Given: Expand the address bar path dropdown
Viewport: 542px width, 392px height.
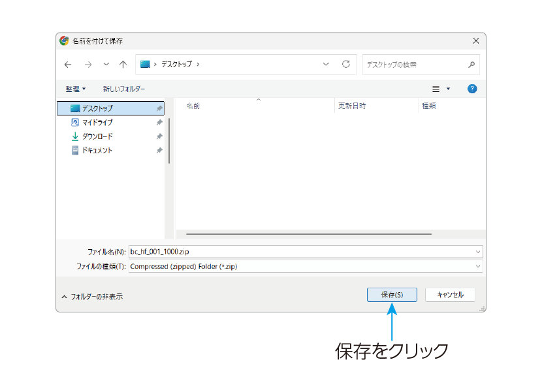Looking at the screenshot, I should (x=326, y=64).
